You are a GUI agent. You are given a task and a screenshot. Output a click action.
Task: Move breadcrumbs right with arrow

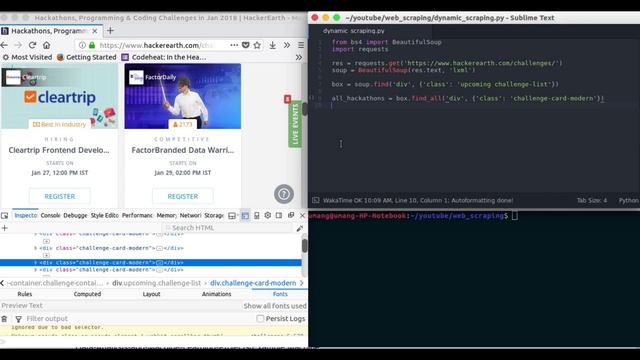coord(302,283)
